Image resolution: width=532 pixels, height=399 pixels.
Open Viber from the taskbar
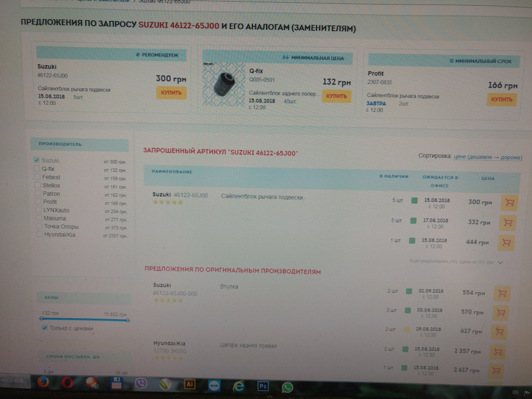click(141, 383)
